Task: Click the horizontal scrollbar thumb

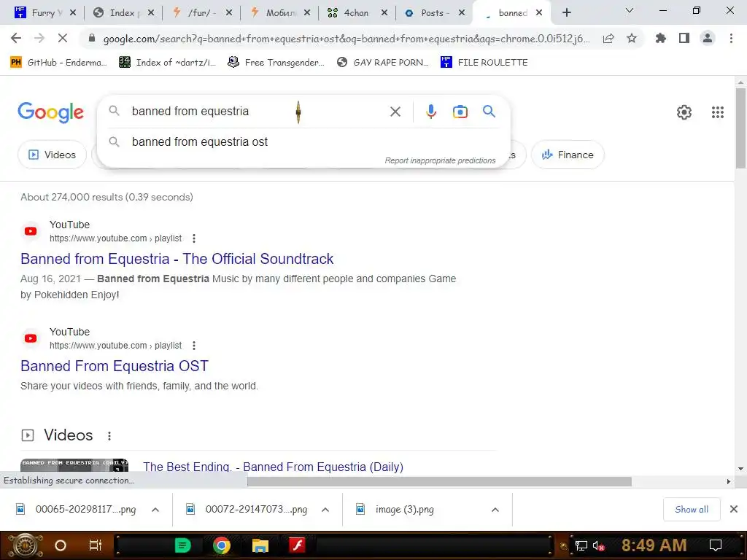Action: pyautogui.click(x=439, y=481)
